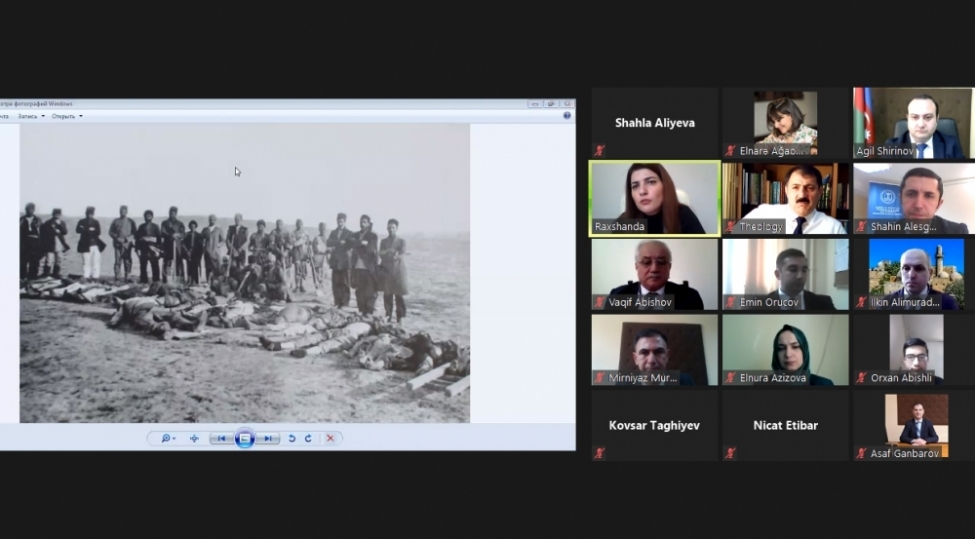Select Elnura Azizova video tile
This screenshot has width=975, height=540.
click(785, 350)
